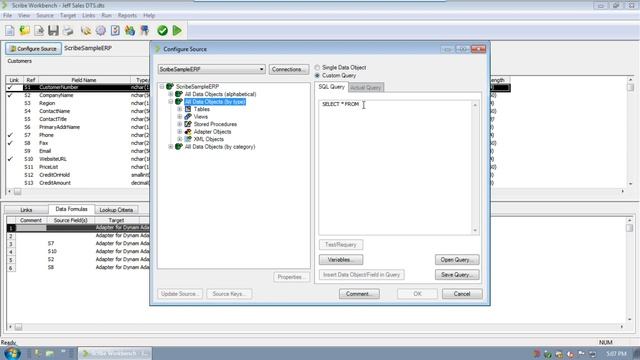The width and height of the screenshot is (640, 360).
Task: Click the Tables node icon
Action: [188, 109]
